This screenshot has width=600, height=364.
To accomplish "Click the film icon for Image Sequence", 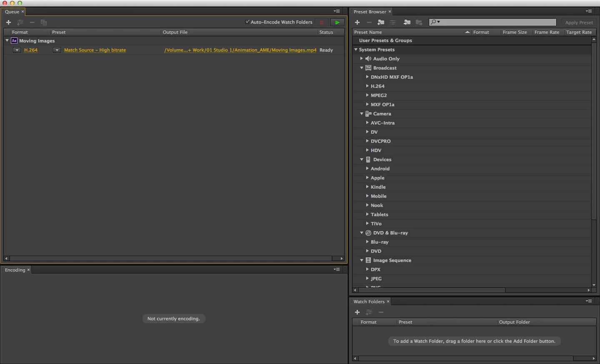I will click(368, 260).
